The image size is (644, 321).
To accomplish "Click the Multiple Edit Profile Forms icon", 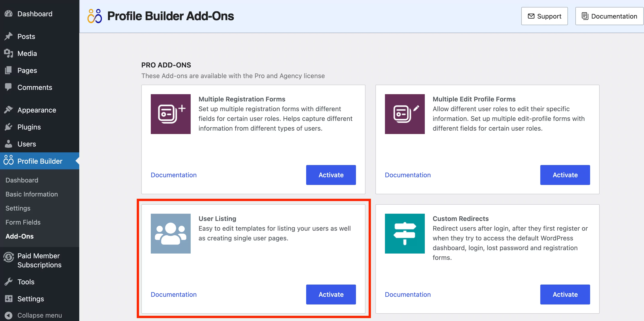I will click(405, 114).
